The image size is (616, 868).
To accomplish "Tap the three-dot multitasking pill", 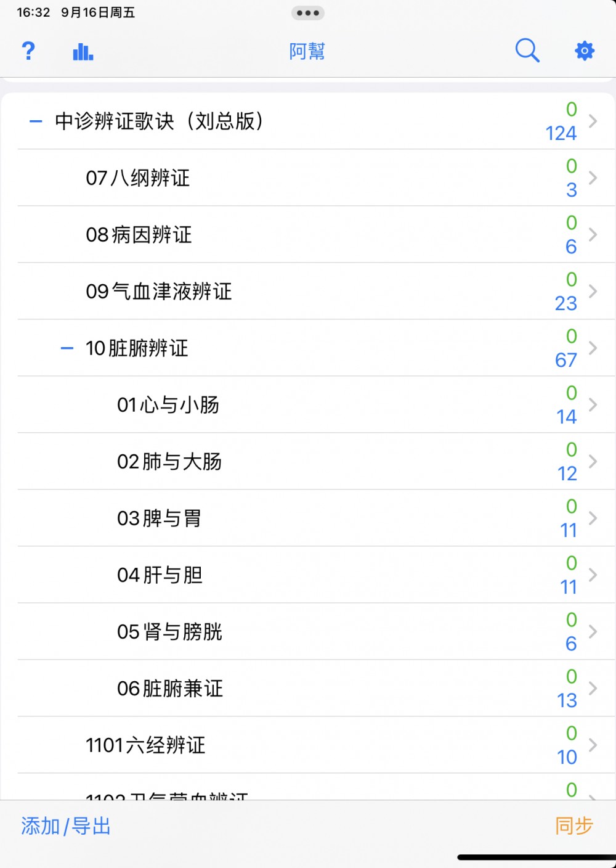I will (x=308, y=13).
